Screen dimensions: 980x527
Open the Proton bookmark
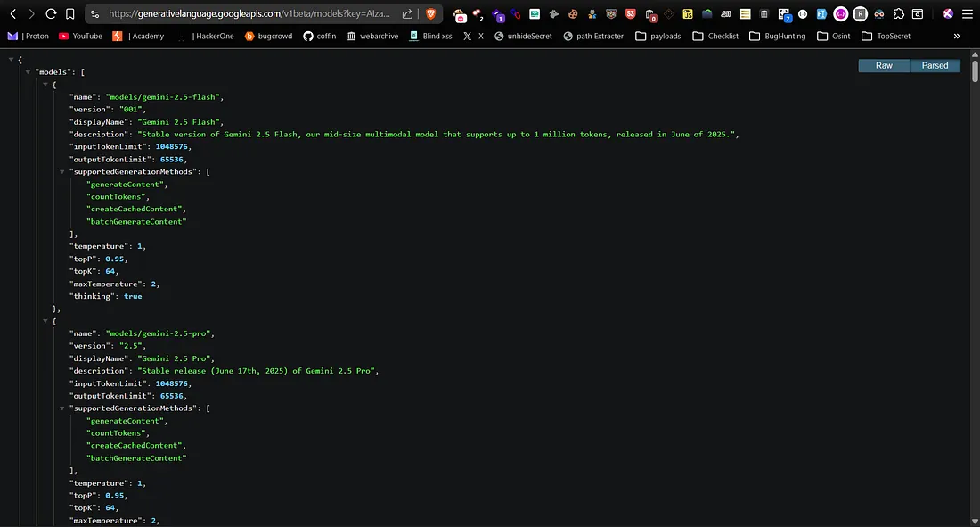[29, 37]
